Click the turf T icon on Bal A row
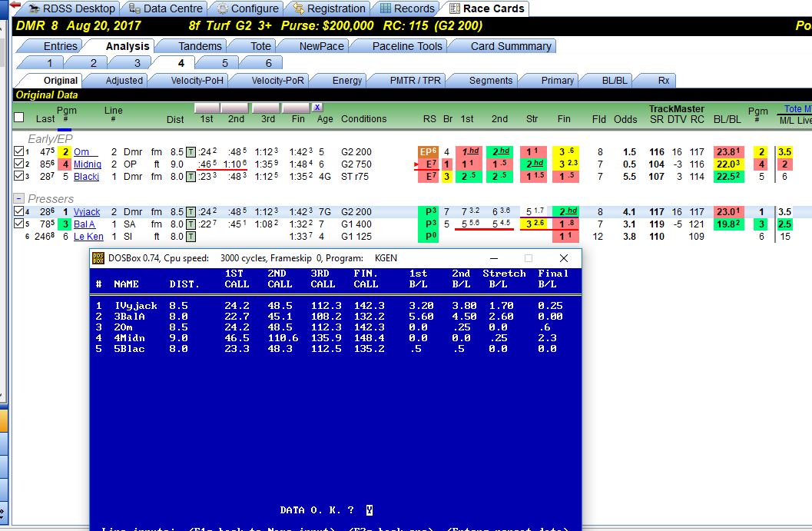This screenshot has width=812, height=531. coord(191,224)
